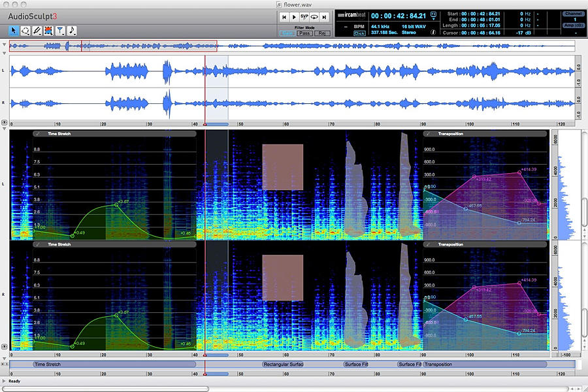Click the horizontal scrollbar right arrow

578,389
